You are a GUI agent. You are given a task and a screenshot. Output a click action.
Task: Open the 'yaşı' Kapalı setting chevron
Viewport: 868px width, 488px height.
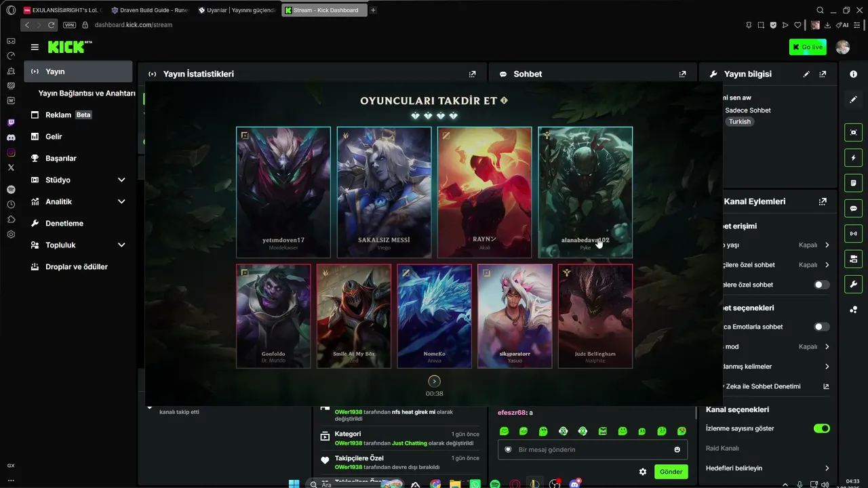827,245
